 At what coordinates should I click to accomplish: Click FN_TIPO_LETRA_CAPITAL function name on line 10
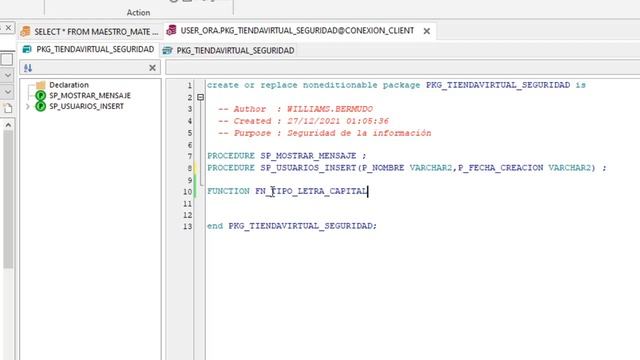tap(311, 191)
